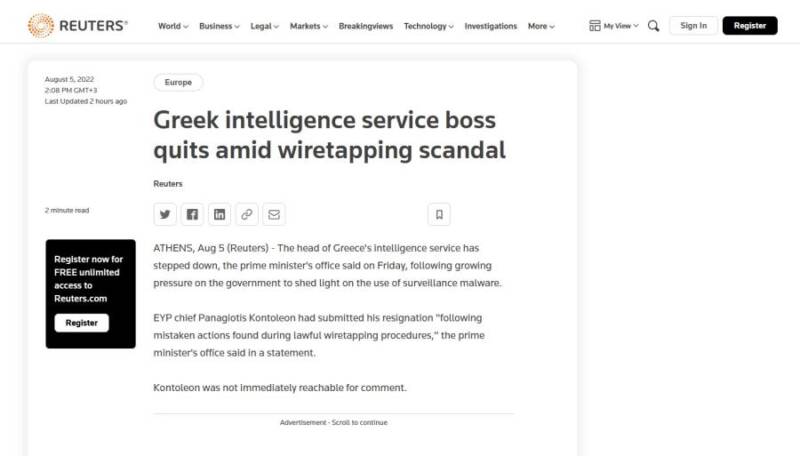Open the More menu
The height and width of the screenshot is (456, 800).
click(x=541, y=26)
